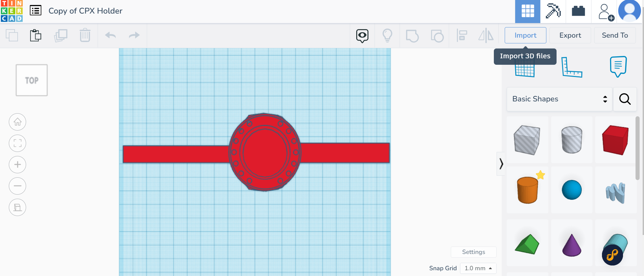Click the TOP view cube
The width and height of the screenshot is (644, 276).
32,80
